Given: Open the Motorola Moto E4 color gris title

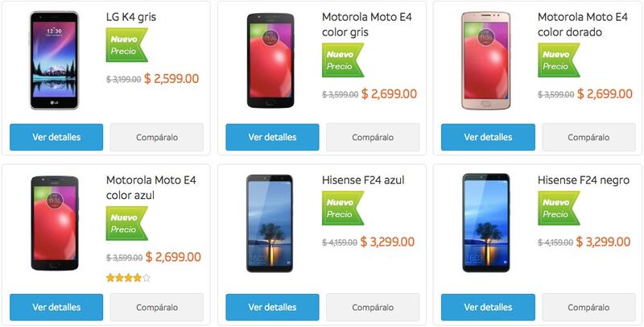Looking at the screenshot, I should pyautogui.click(x=367, y=25).
